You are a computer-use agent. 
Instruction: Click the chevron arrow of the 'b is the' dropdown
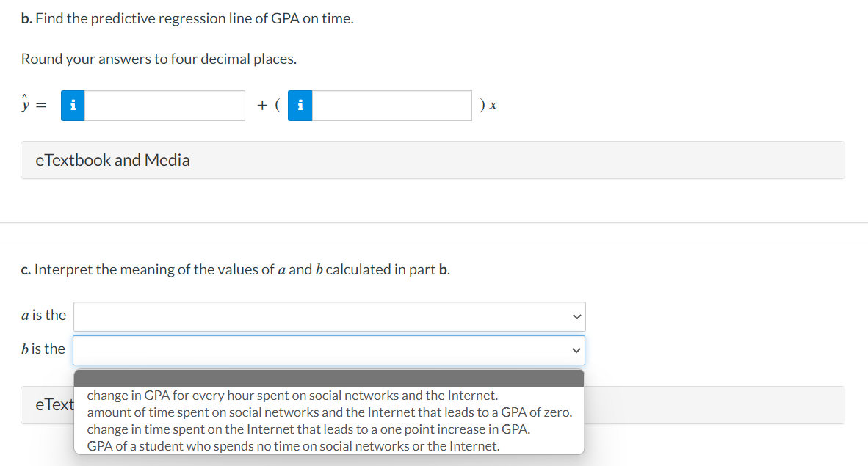[576, 350]
